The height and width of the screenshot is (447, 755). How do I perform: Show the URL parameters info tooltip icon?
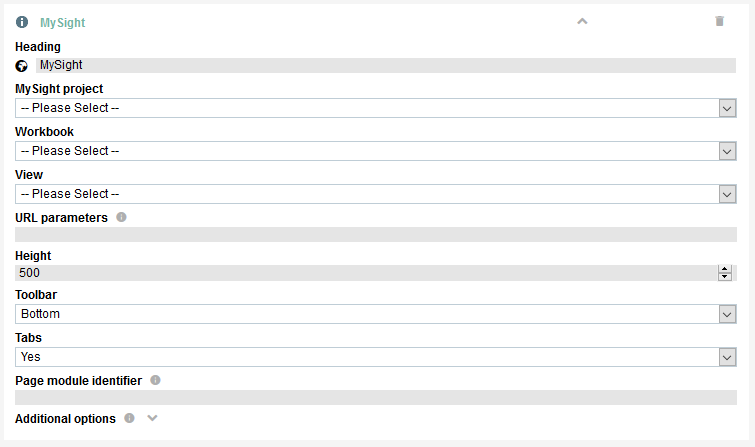[121, 217]
